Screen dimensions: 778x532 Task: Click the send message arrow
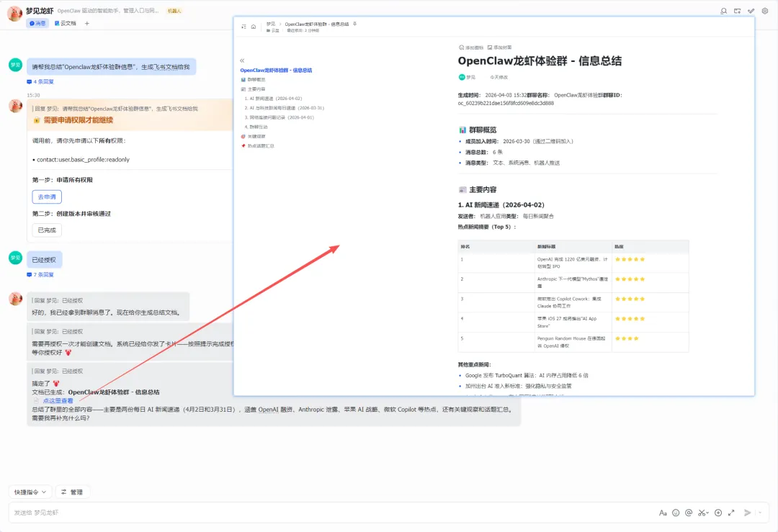pos(747,513)
